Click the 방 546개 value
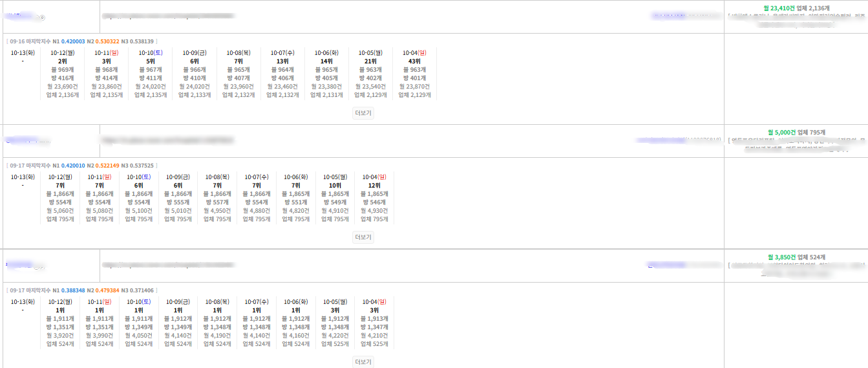This screenshot has height=368, width=868. click(374, 202)
